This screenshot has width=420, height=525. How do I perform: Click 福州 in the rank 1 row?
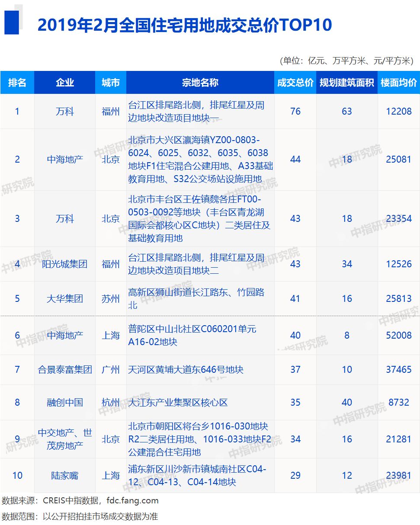pyautogui.click(x=111, y=112)
